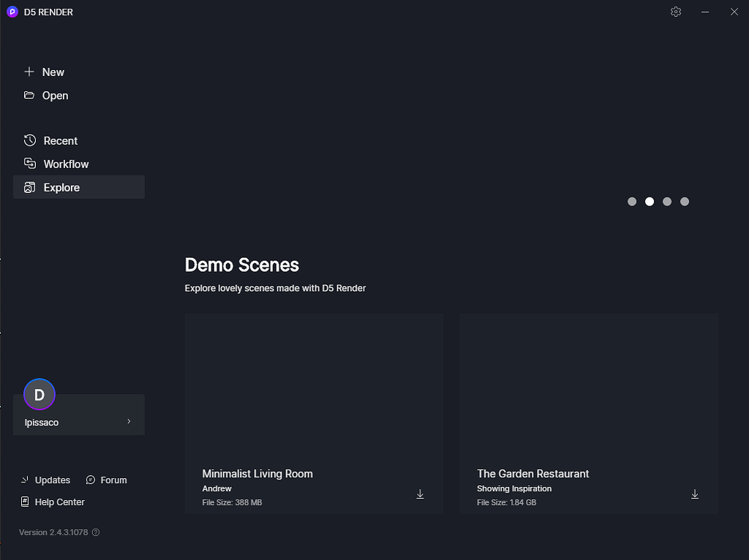Expand the Ipissaco account chevron

[129, 421]
